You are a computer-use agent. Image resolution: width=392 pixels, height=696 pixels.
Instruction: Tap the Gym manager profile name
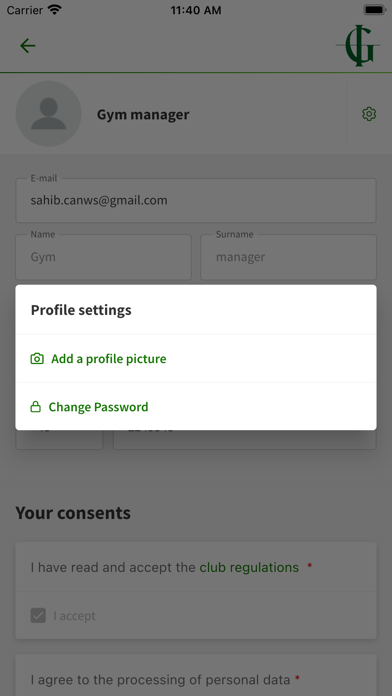pyautogui.click(x=143, y=115)
